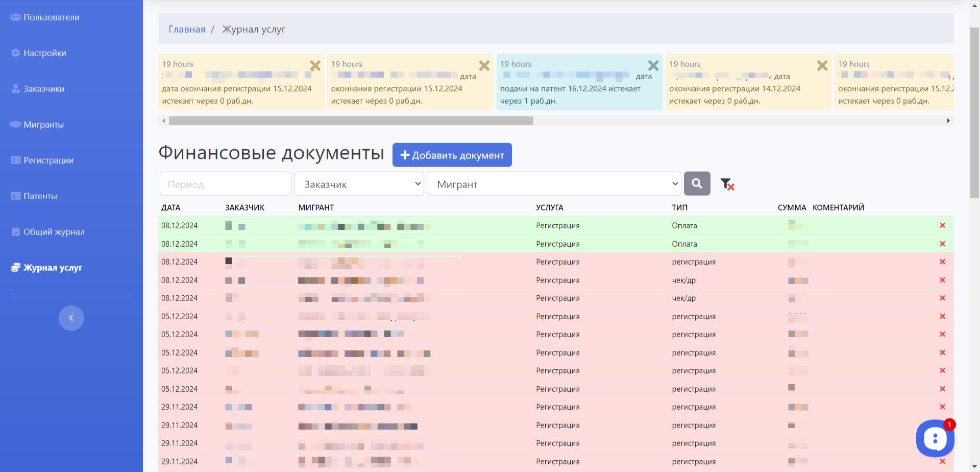Delete the first чек/др row
This screenshot has height=472, width=980.
942,280
